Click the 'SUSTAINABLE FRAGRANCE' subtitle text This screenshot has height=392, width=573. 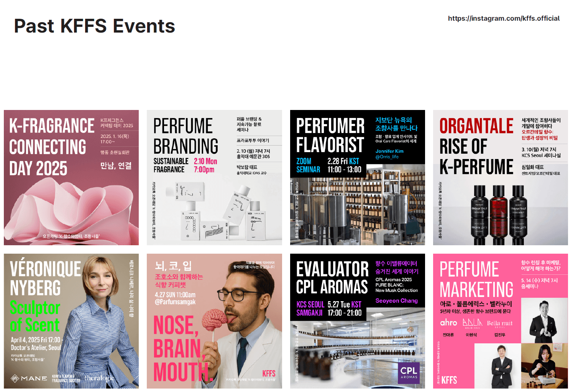(x=171, y=166)
